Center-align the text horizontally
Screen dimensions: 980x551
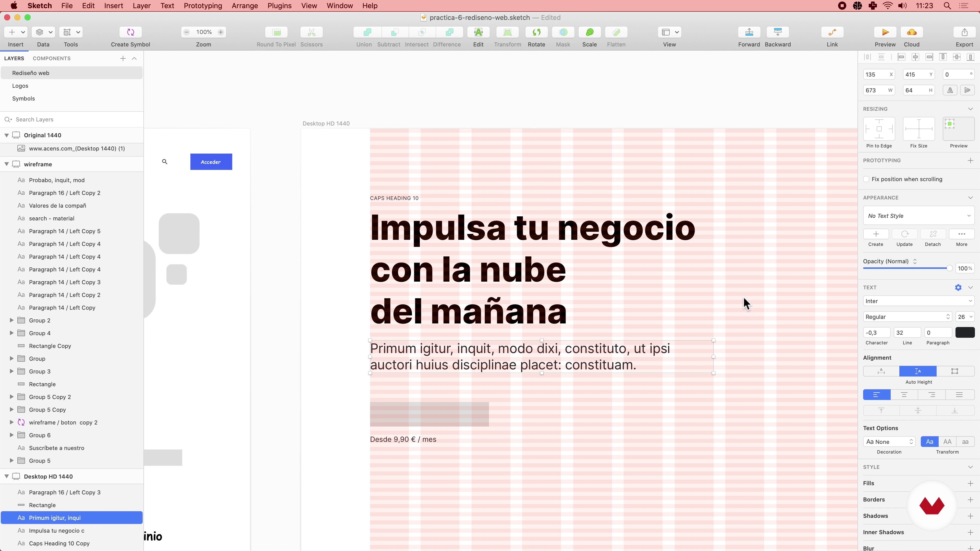click(x=904, y=395)
